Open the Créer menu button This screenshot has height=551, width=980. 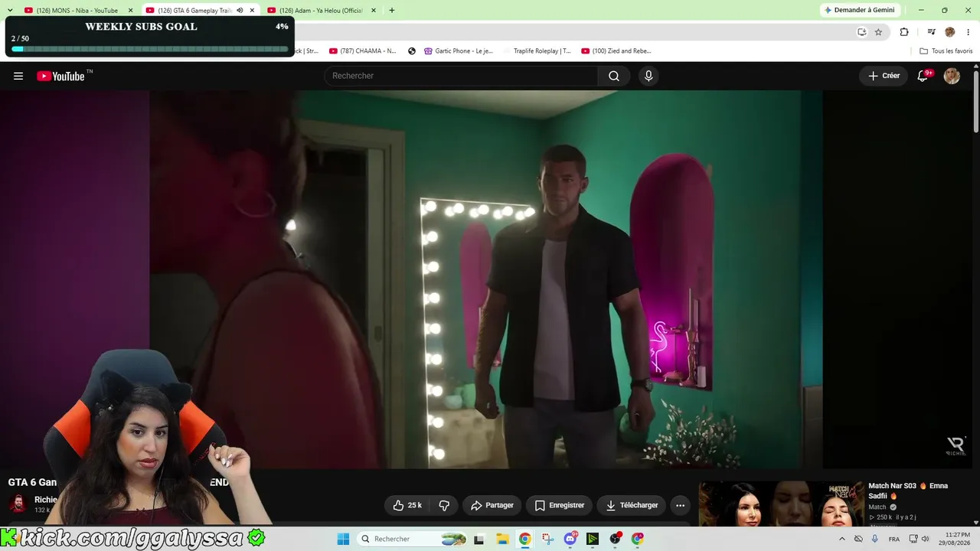(x=884, y=76)
